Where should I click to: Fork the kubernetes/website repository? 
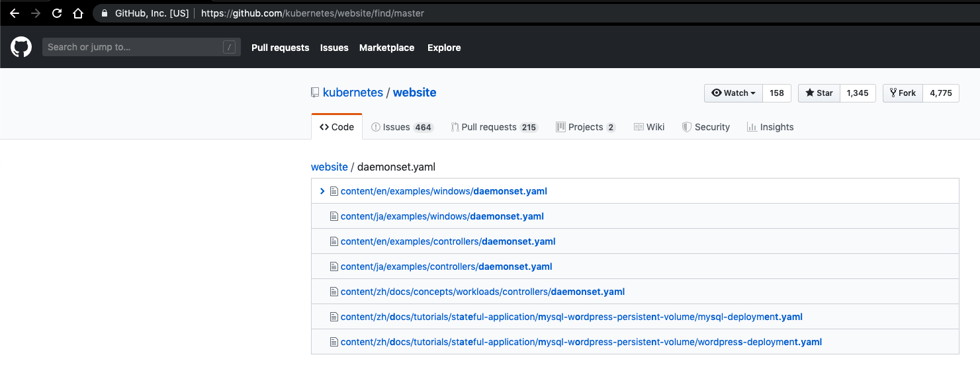pyautogui.click(x=903, y=93)
